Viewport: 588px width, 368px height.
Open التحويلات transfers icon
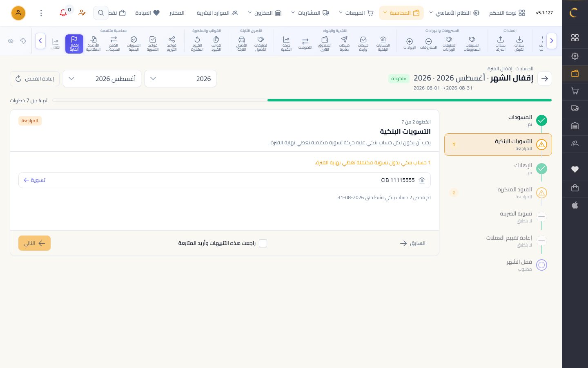pyautogui.click(x=305, y=43)
